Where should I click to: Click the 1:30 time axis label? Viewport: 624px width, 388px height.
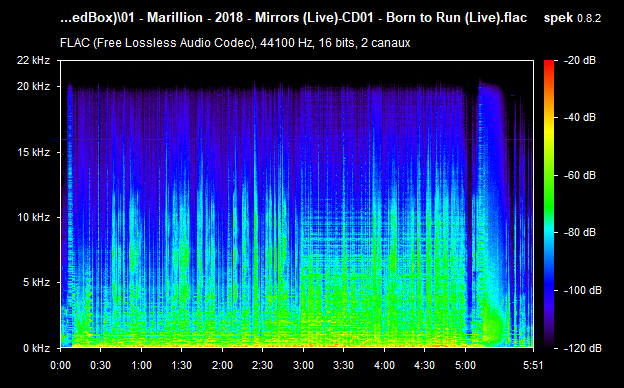pos(182,365)
